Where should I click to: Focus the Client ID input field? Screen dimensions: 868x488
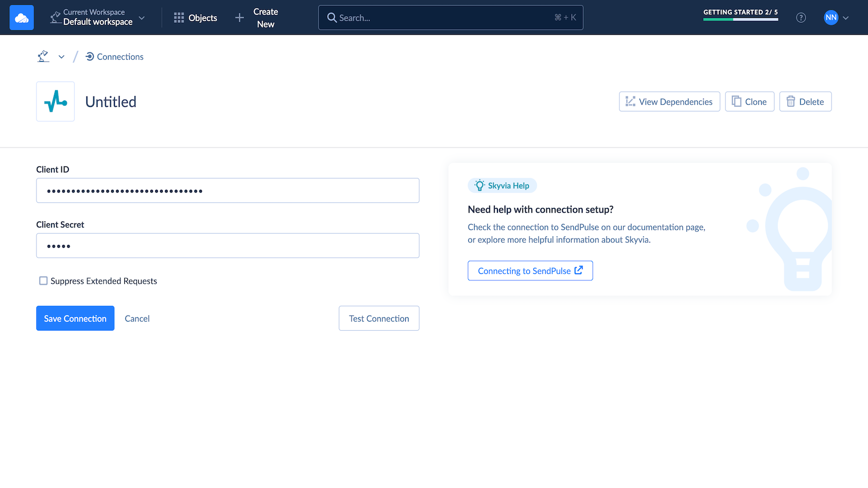[x=227, y=191]
